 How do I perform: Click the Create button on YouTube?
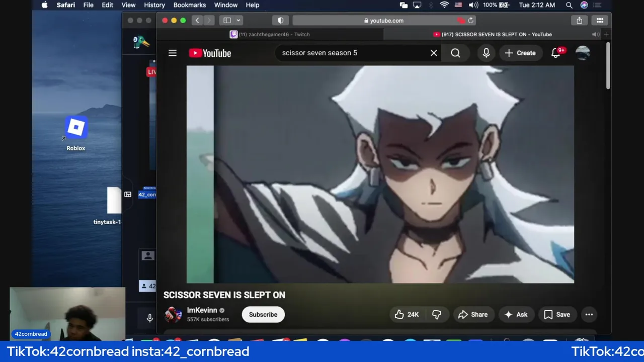(520, 53)
